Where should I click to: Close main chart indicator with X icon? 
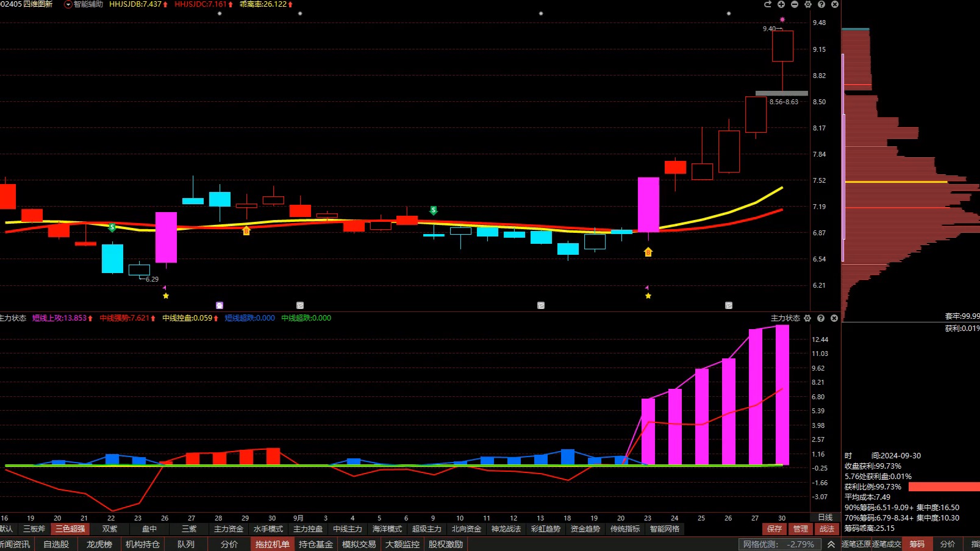point(835,4)
